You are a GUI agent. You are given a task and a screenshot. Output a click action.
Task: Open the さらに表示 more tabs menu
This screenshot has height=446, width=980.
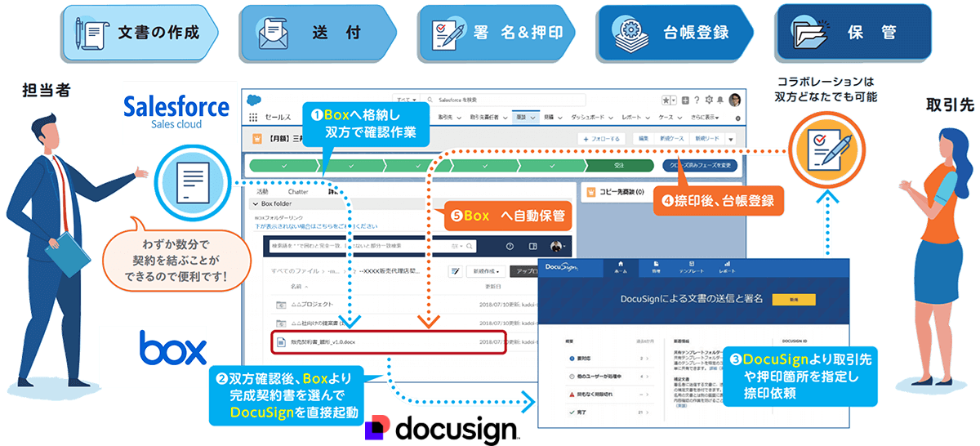tap(705, 117)
